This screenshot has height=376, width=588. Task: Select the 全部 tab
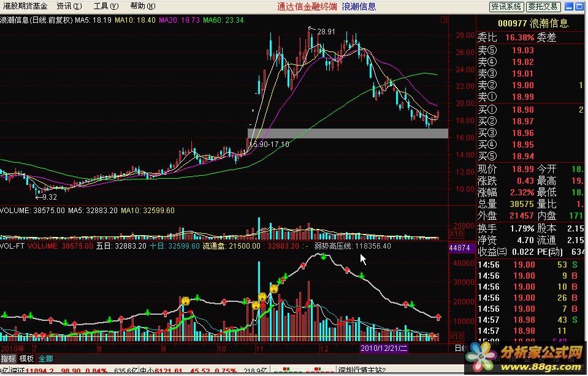[x=45, y=359]
